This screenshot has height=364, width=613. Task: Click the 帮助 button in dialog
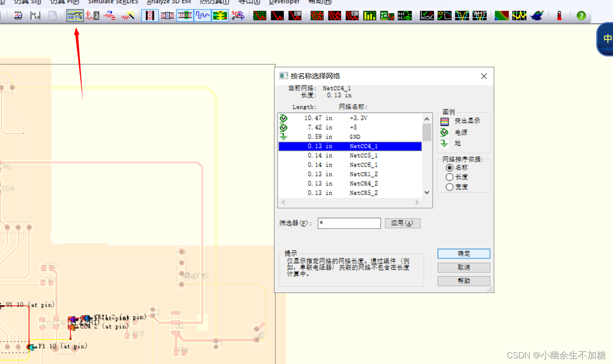point(464,281)
